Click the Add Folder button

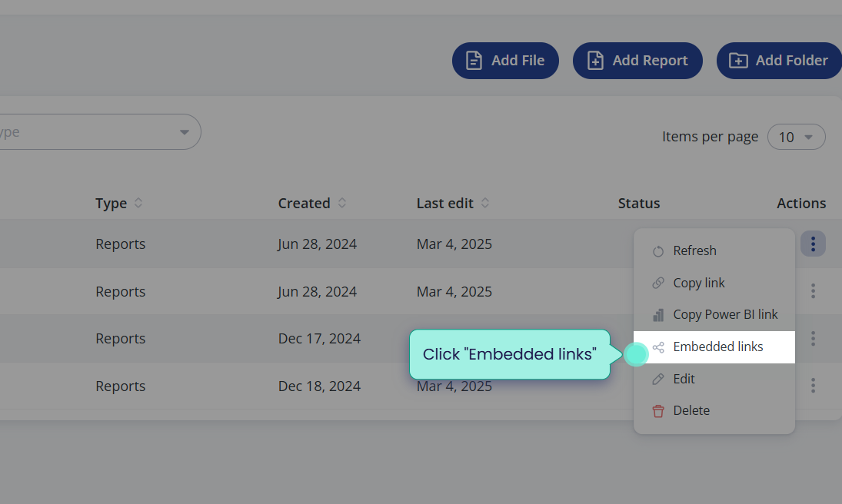click(779, 61)
